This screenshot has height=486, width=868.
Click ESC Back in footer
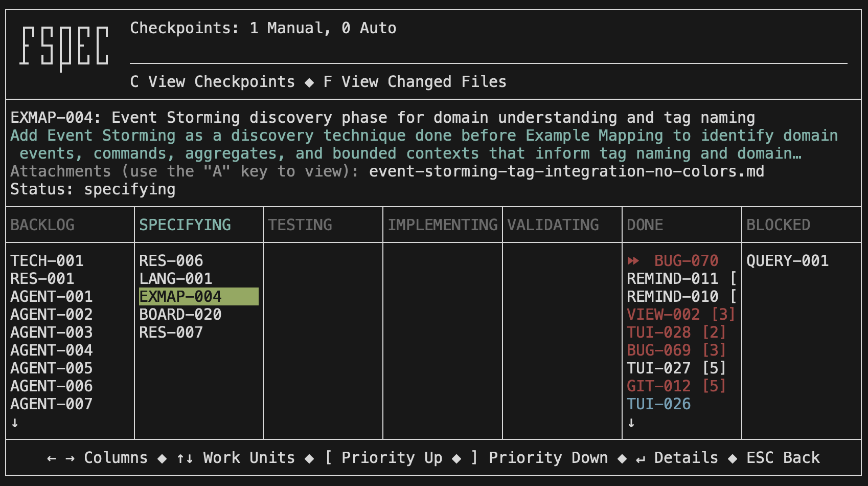[783, 458]
